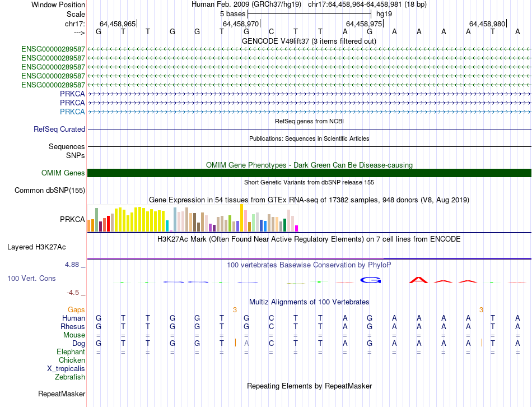Click base C in the Human alignment row
Image resolution: width=532 pixels, height=407 pixels.
click(271, 318)
